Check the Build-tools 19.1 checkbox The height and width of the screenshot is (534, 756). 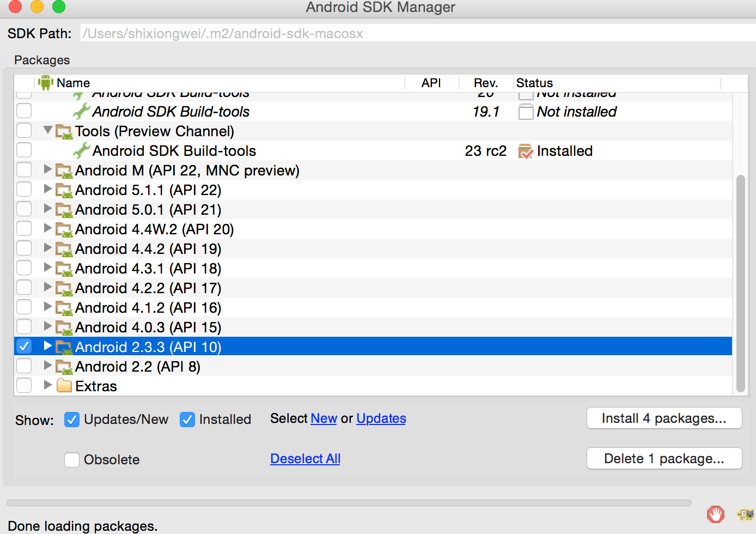24,111
